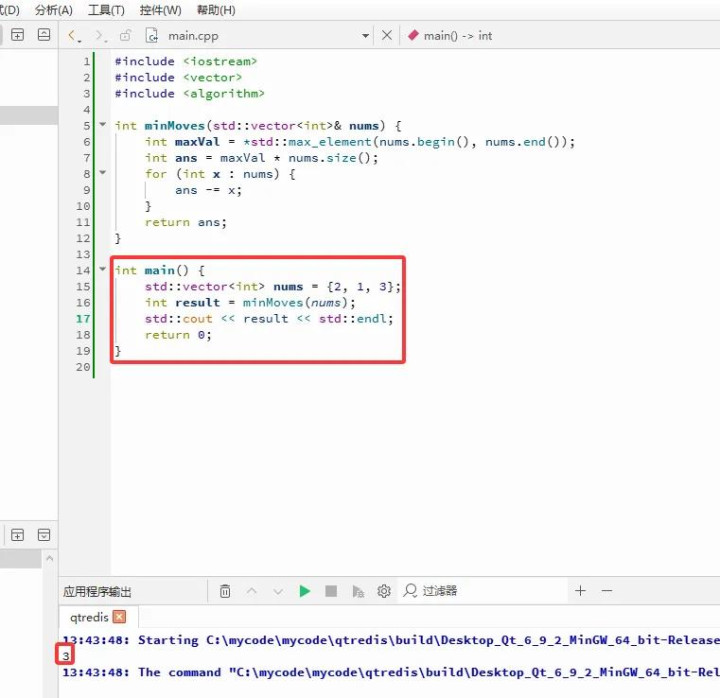The image size is (720, 698).
Task: Open the 帮助(H) menu
Action: pos(216,10)
